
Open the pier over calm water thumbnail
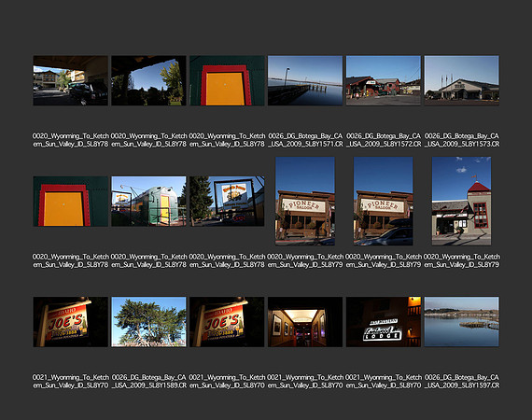tap(305, 80)
